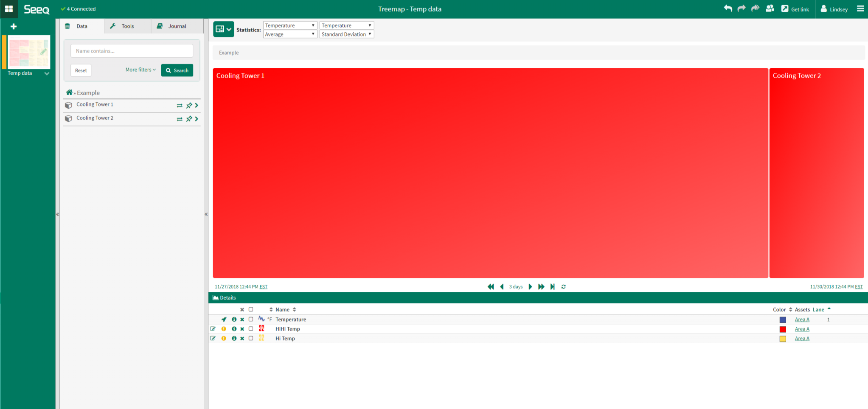Open the Average statistic dropdown
Viewport: 868px width, 409px height.
tap(290, 34)
